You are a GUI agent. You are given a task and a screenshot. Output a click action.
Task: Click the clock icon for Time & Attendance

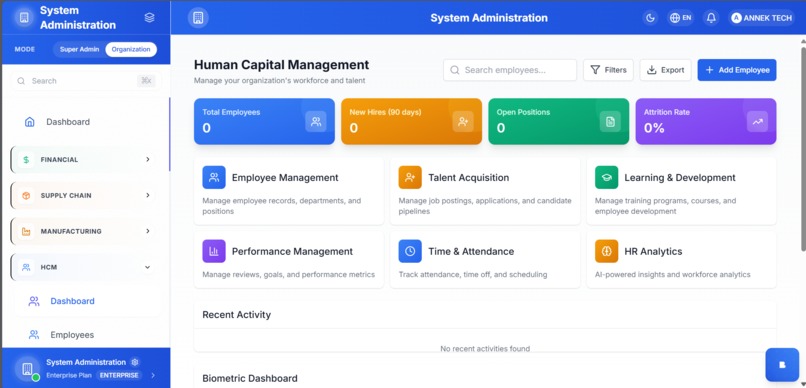coord(410,251)
